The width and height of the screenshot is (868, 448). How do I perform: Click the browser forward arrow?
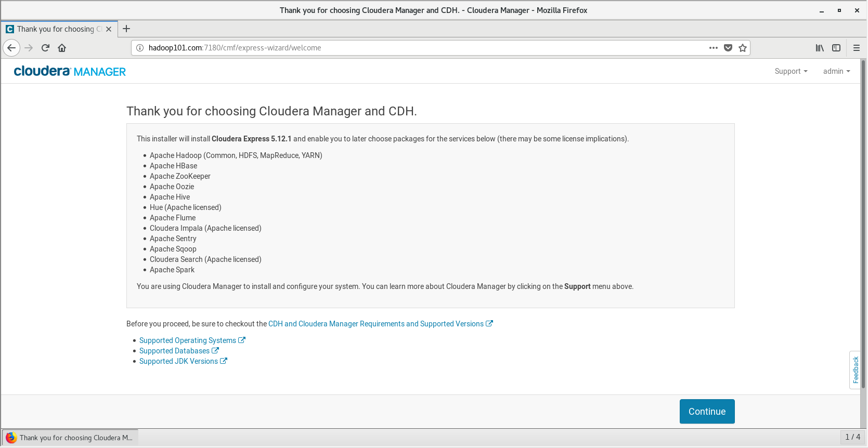(29, 48)
